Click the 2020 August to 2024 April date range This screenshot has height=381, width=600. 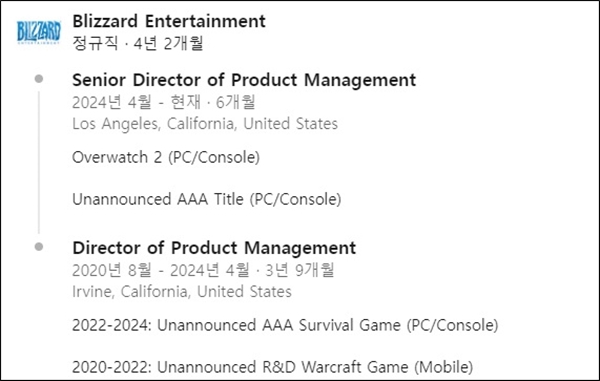tap(161, 270)
